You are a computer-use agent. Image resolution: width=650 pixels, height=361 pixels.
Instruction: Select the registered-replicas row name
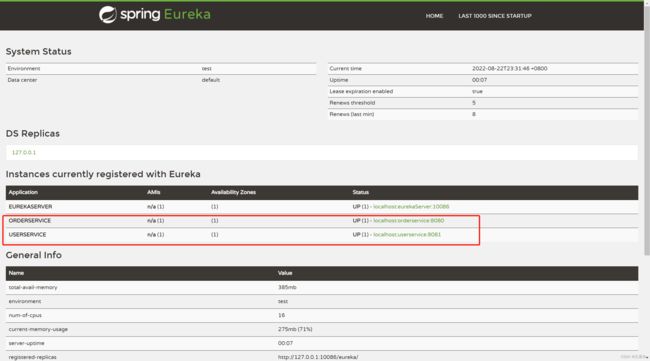click(x=32, y=357)
